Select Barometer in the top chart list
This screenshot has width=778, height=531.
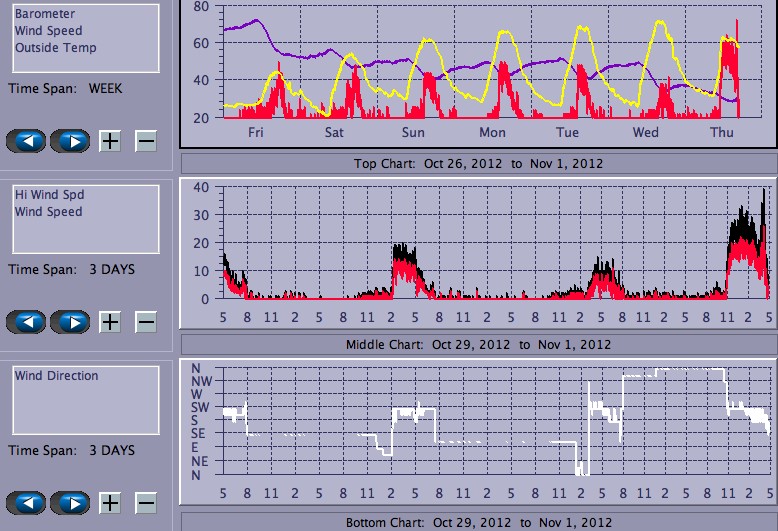pos(43,14)
